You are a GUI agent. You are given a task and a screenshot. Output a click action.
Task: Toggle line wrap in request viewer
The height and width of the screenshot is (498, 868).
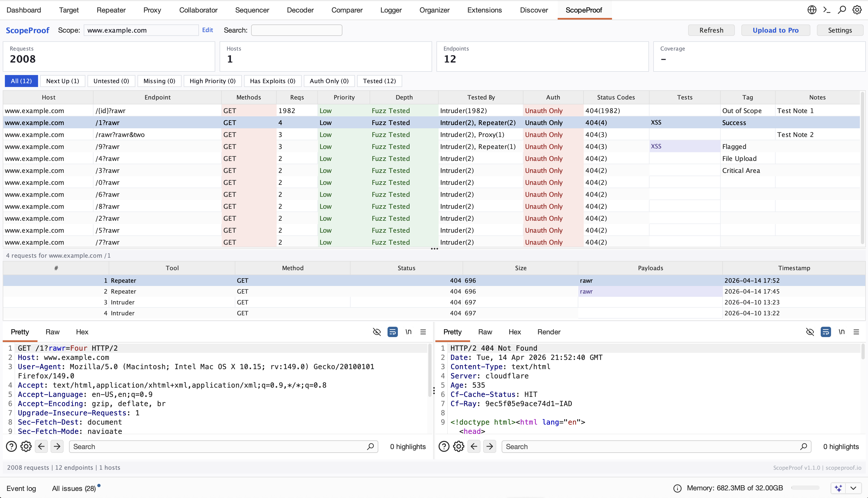pos(392,332)
